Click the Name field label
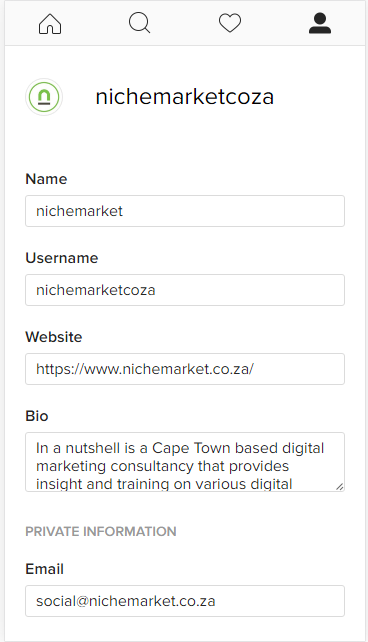 (46, 179)
